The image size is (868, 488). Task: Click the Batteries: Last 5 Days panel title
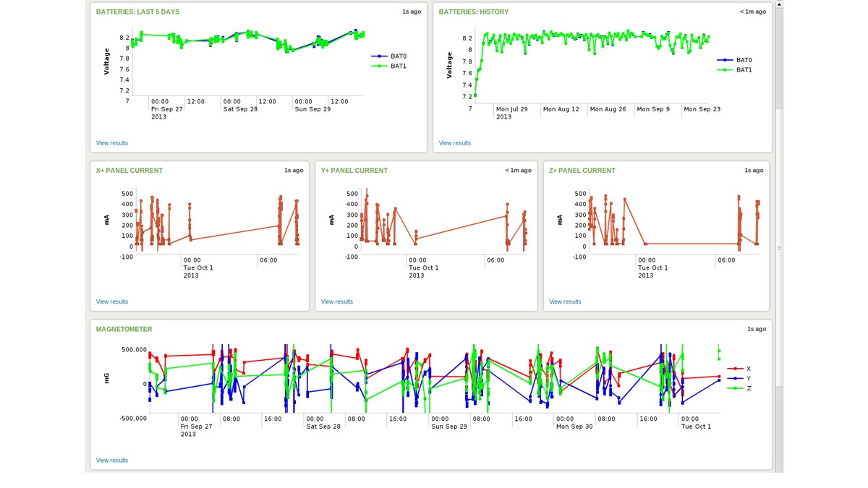click(137, 12)
